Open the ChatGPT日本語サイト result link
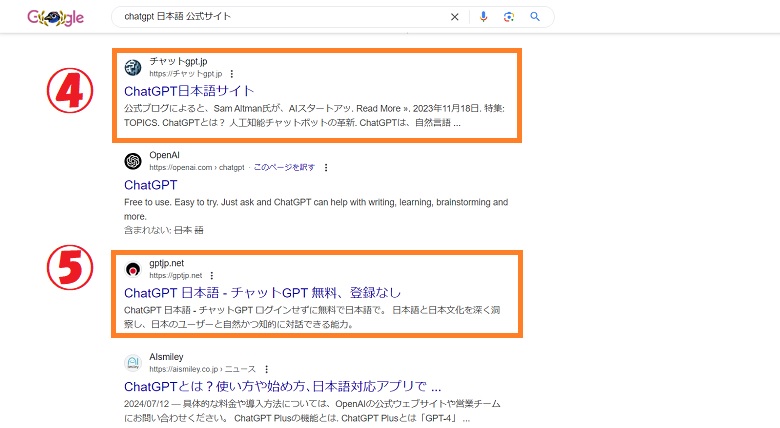The image size is (780, 428). (x=189, y=91)
